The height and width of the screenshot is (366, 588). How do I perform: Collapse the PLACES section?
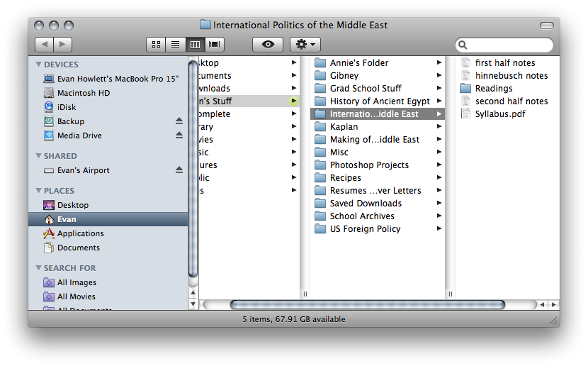click(38, 191)
